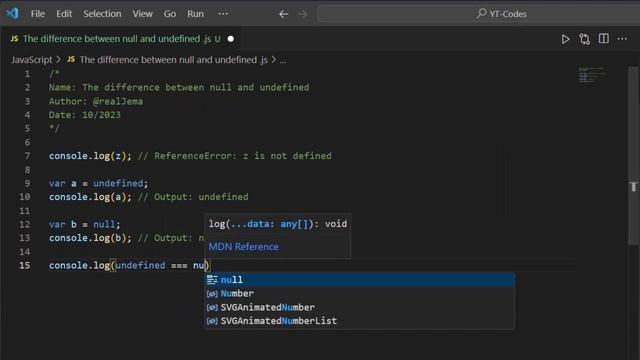The height and width of the screenshot is (360, 640).
Task: Click the trailing ellipsis breadcrumb
Action: click(282, 60)
